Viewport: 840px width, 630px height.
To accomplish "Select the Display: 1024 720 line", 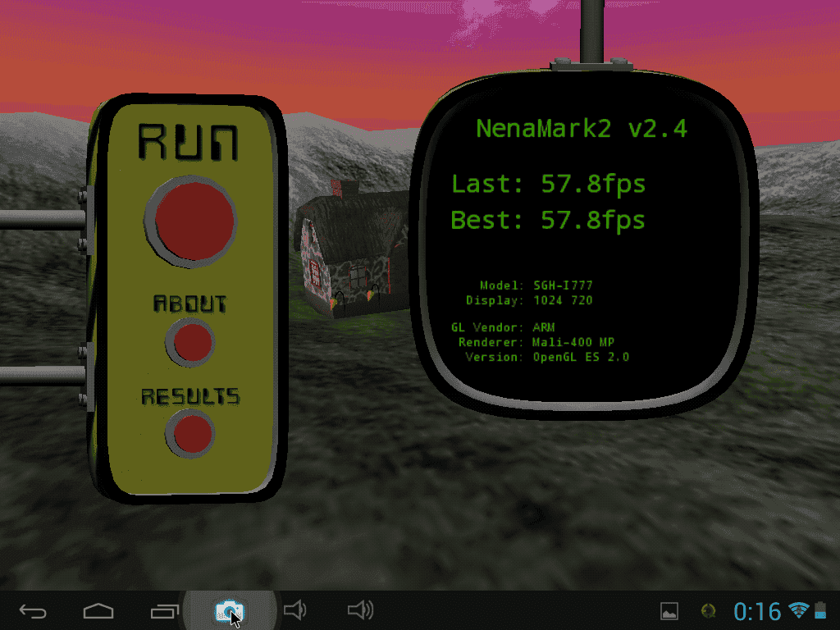I will click(x=529, y=300).
